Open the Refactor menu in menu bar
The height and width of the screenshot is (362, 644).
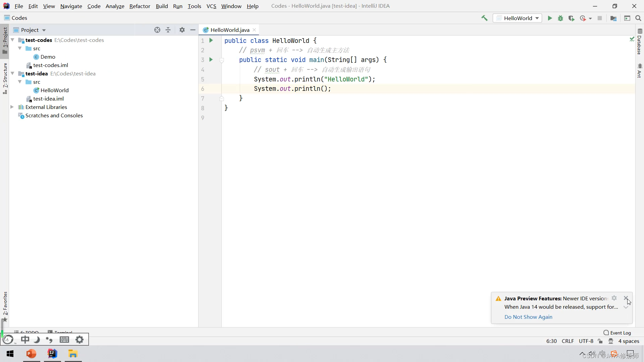[x=140, y=6]
